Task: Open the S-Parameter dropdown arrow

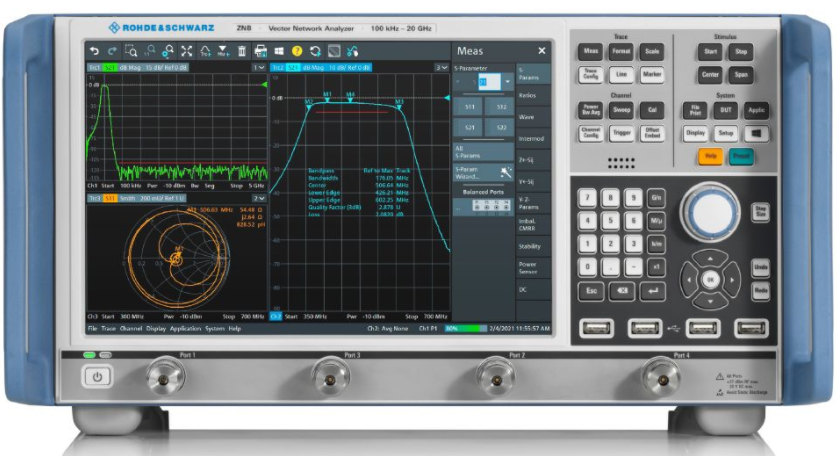Action: pos(507,82)
